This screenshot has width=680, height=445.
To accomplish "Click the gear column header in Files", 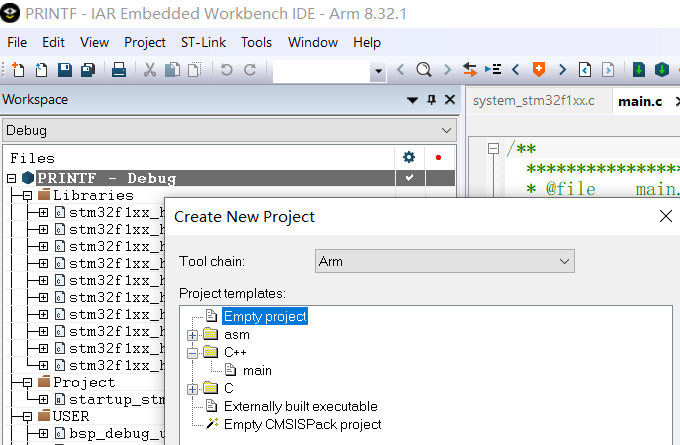I will [409, 157].
